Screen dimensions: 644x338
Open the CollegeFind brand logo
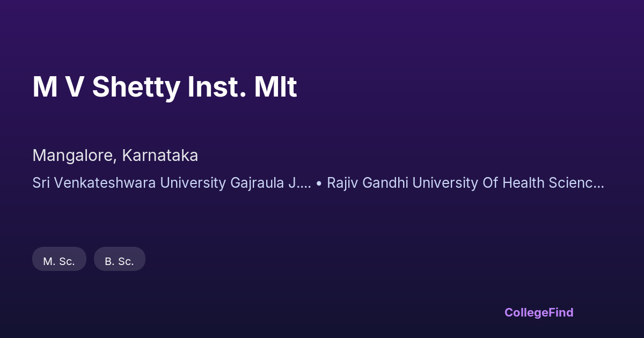pyautogui.click(x=539, y=312)
